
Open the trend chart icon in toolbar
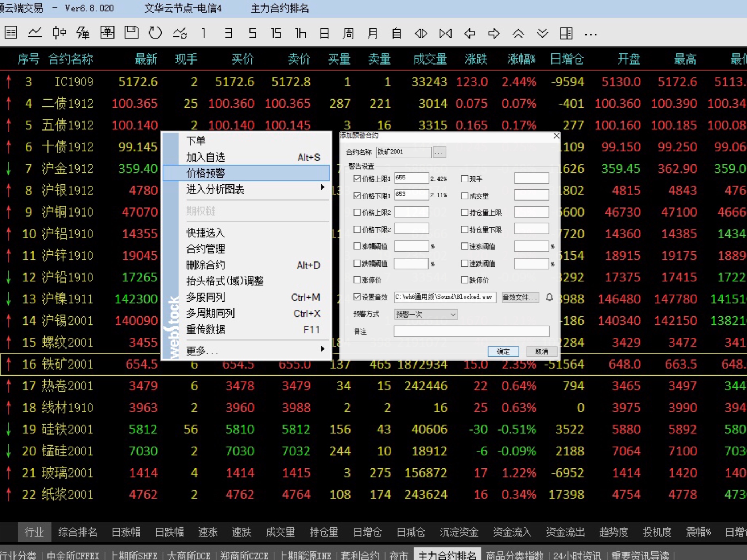35,33
